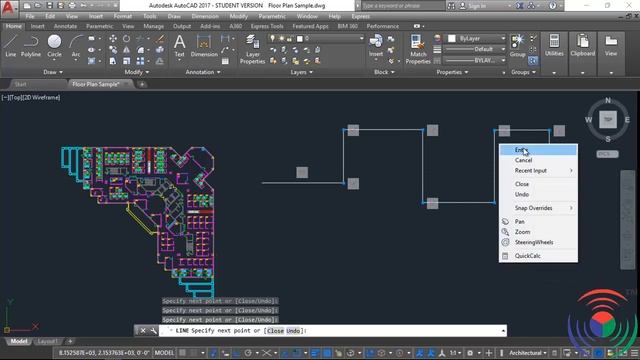Viewport: 640px width, 360px height.
Task: Select the Stretch tool in Modify panel
Action: 113,61
